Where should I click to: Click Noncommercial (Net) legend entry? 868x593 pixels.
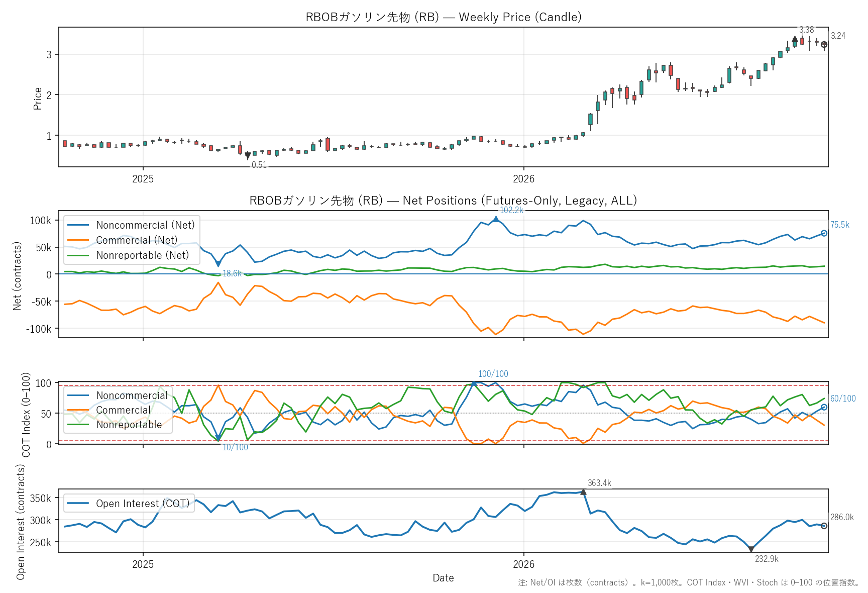(131, 225)
